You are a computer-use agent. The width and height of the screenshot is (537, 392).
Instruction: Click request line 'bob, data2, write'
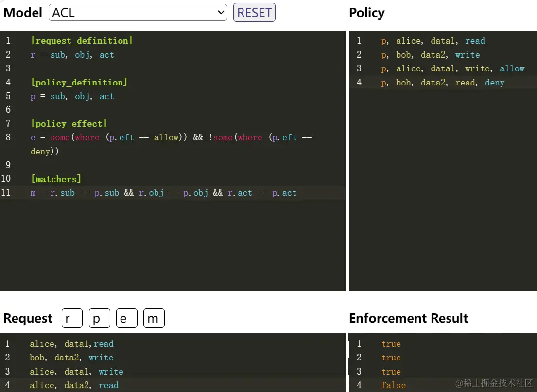[x=71, y=358]
